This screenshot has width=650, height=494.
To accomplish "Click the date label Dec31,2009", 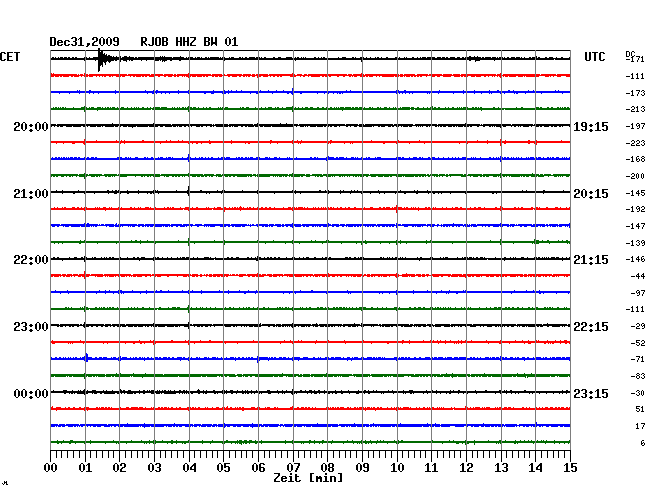I will click(x=84, y=42).
